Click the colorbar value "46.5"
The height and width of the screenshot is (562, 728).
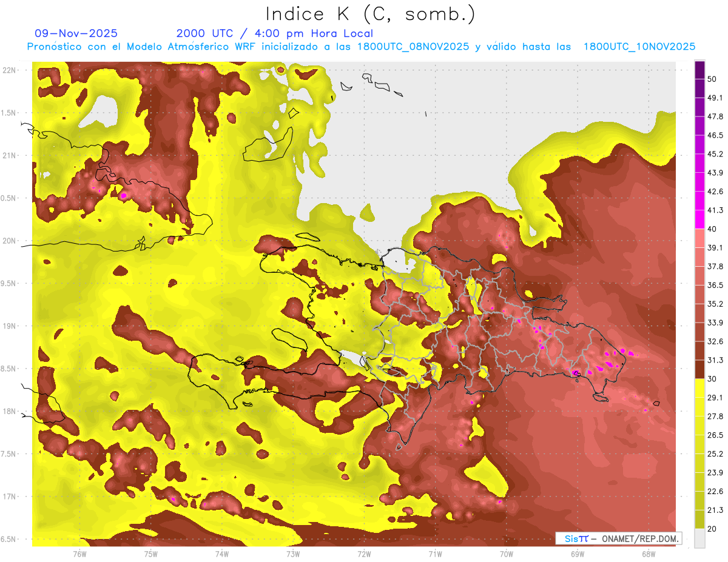pyautogui.click(x=715, y=135)
